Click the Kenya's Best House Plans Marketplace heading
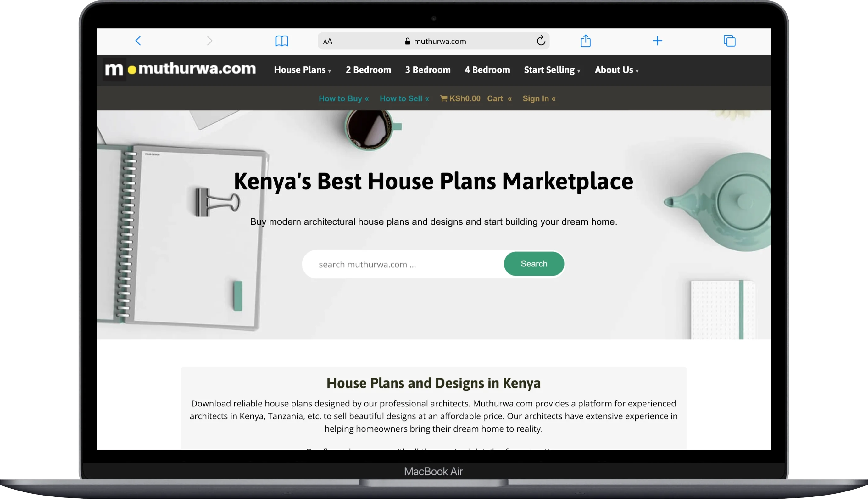 pos(433,181)
